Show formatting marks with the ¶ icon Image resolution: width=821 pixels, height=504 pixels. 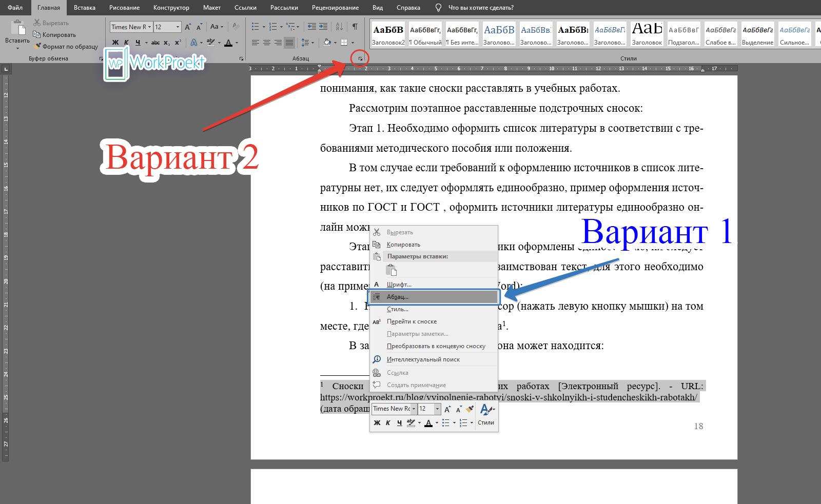click(355, 26)
